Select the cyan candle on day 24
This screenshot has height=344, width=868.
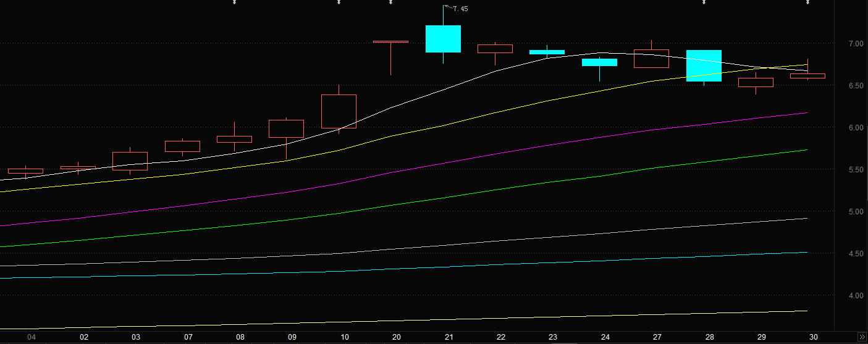[599, 62]
